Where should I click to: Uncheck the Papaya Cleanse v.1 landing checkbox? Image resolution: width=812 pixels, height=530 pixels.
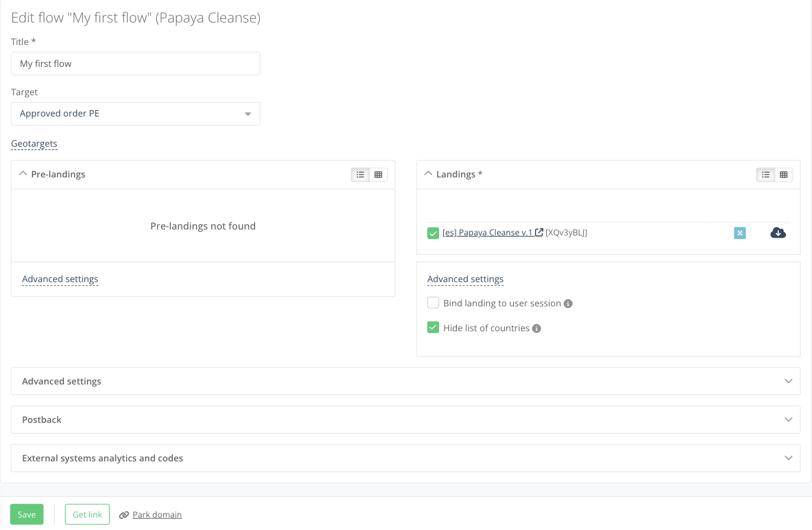point(433,233)
